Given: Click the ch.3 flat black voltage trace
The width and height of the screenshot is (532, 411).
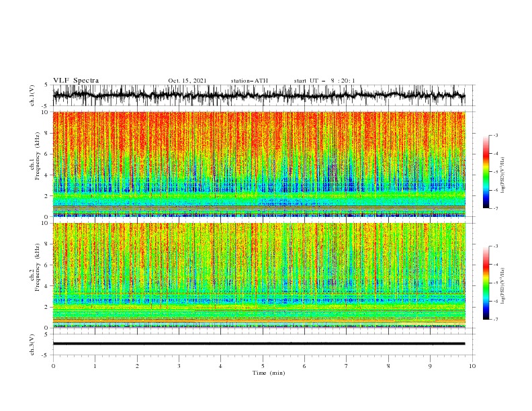Looking at the screenshot, I should pos(259,344).
